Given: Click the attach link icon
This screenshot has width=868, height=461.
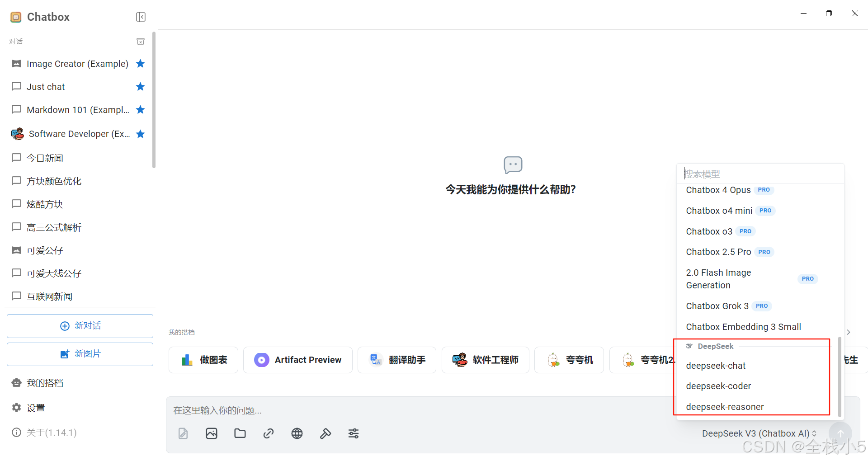Looking at the screenshot, I should tap(269, 433).
